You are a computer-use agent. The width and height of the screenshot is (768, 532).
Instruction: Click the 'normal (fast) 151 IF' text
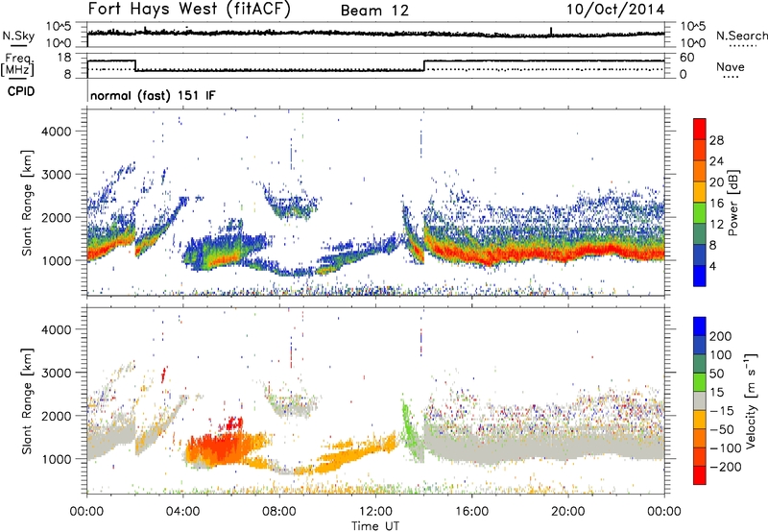pyautogui.click(x=153, y=95)
